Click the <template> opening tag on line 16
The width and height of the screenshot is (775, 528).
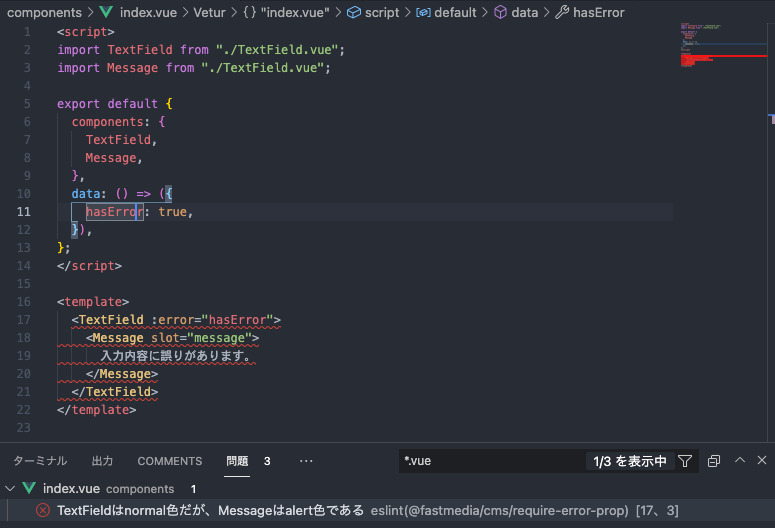coord(93,302)
